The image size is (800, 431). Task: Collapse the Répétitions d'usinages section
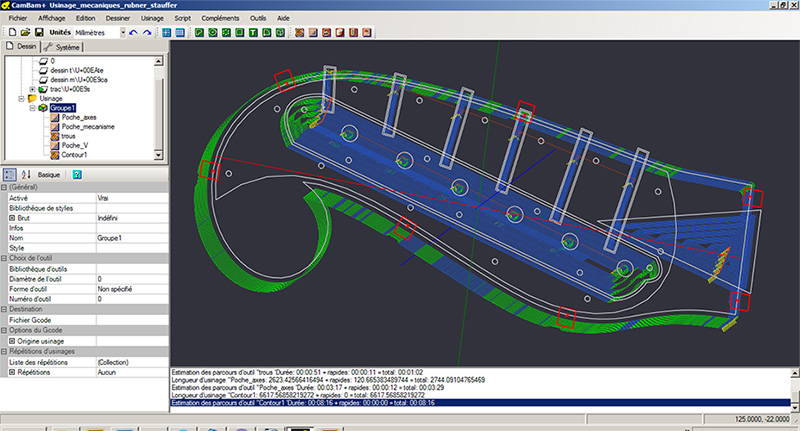(x=4, y=351)
